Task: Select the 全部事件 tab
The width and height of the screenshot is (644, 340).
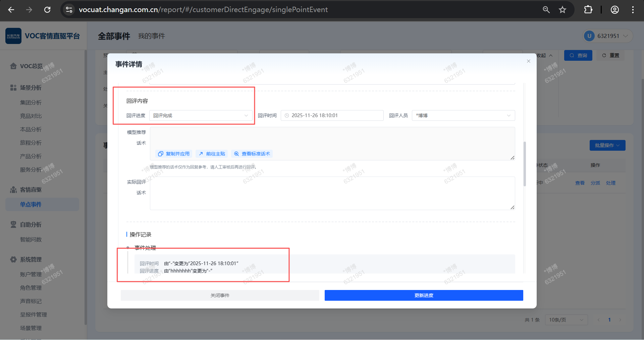Action: (114, 36)
